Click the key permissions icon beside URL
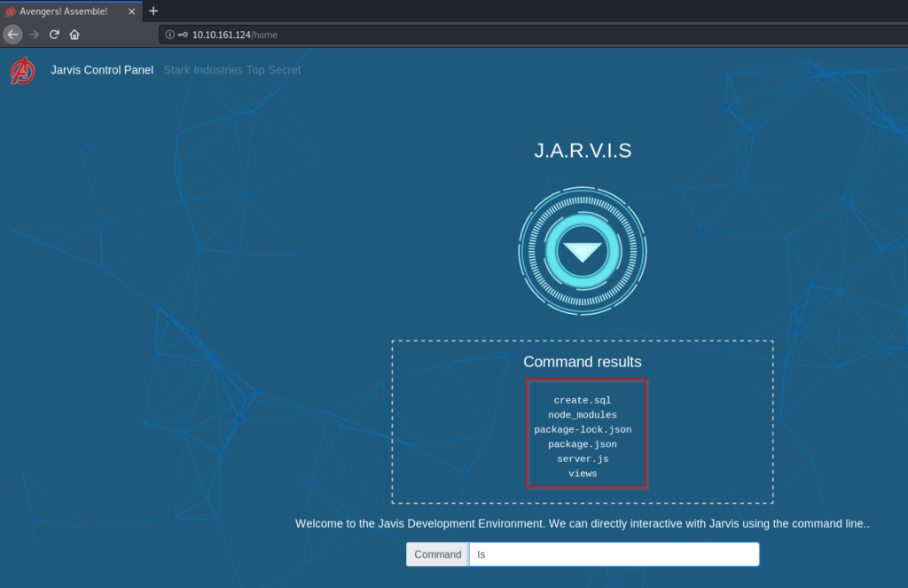This screenshot has width=908, height=588. pyautogui.click(x=183, y=35)
